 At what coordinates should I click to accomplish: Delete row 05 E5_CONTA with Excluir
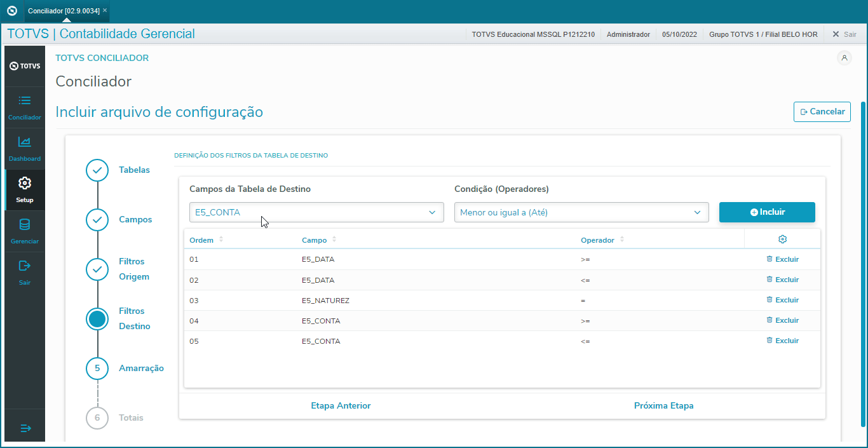782,341
